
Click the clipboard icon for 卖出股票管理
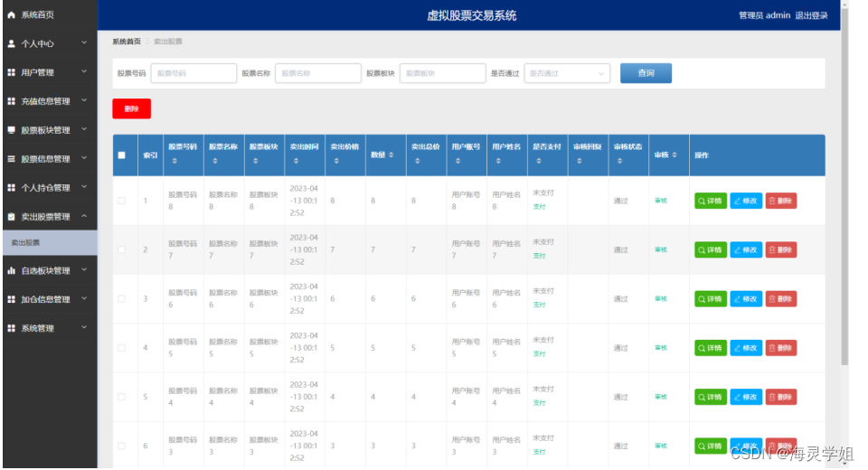coord(11,216)
